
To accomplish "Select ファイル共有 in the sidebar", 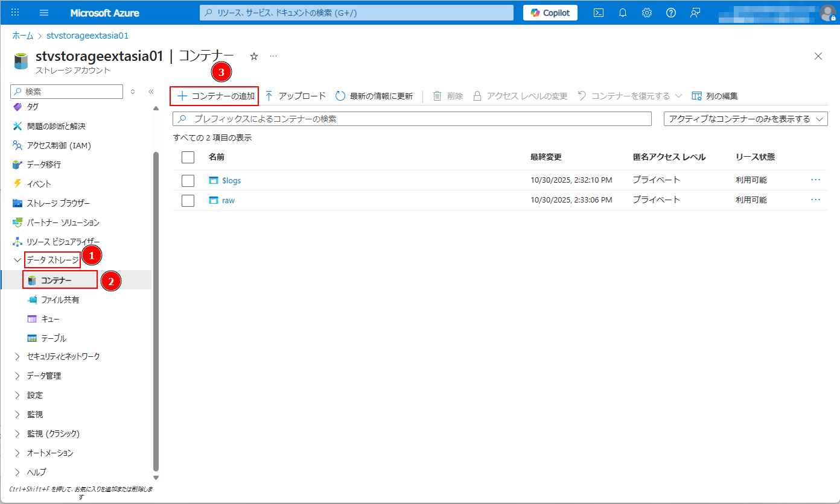I will 60,300.
